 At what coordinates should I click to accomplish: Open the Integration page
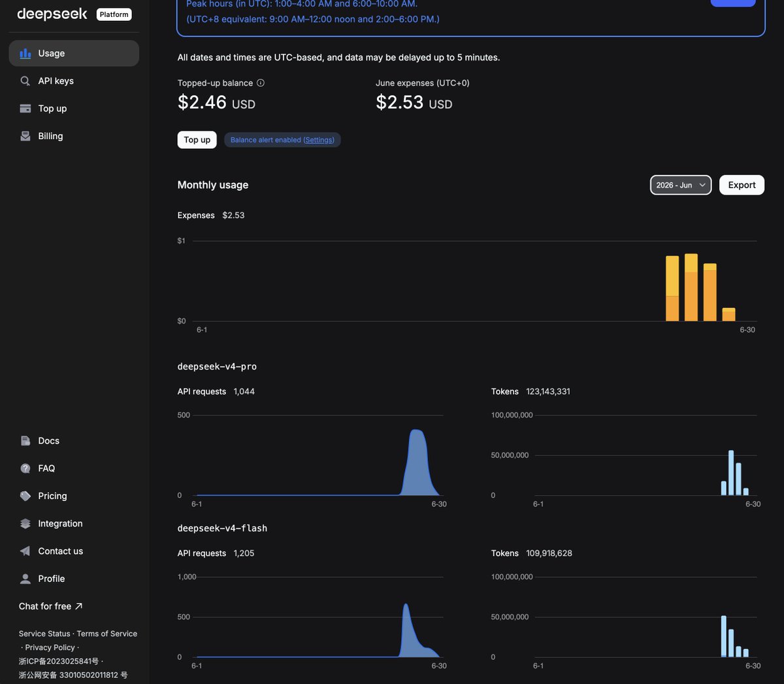pyautogui.click(x=74, y=523)
